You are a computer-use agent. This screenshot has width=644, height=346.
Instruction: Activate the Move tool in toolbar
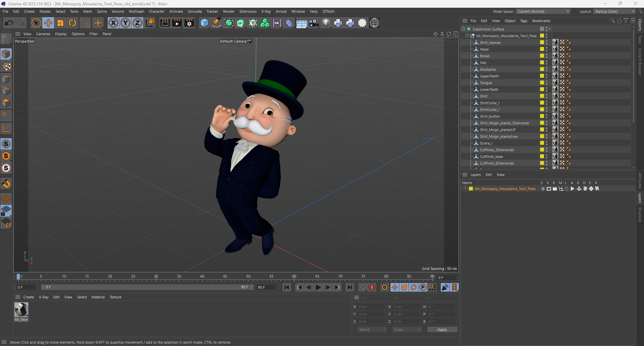click(48, 23)
